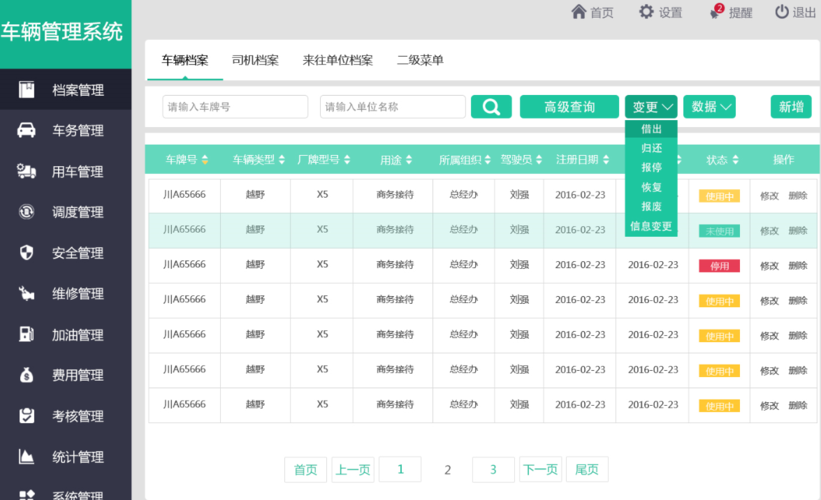Click 删除 in the 未使用 status row
Screen dimensions: 821x500
pyautogui.click(x=797, y=230)
